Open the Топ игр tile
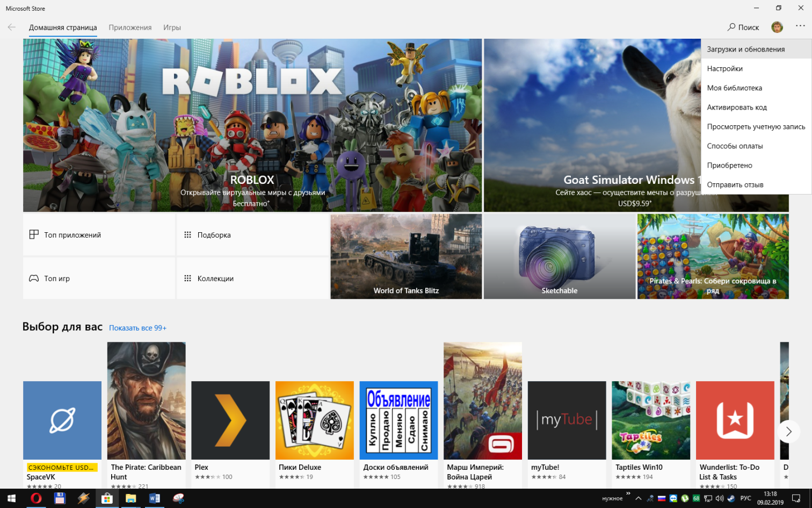Screen dimensions: 812x508 [99, 278]
